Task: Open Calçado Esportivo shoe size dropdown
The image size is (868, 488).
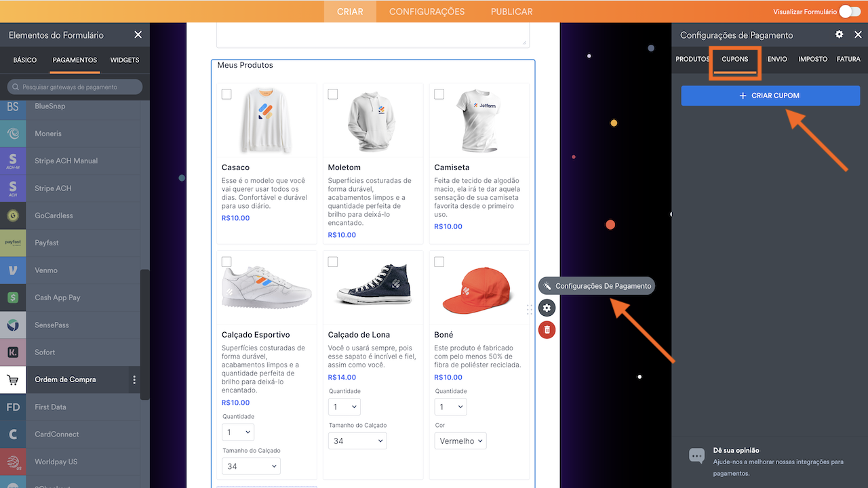Action: [251, 466]
